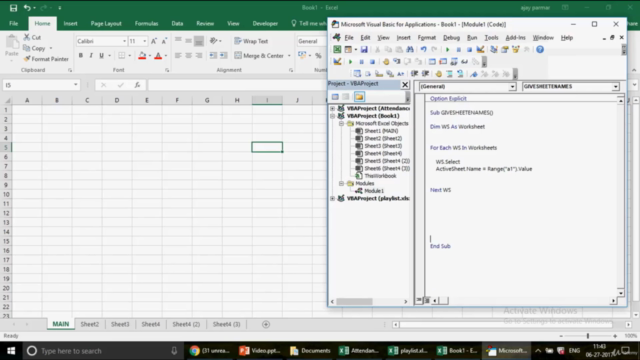Open Chrome from the Windows taskbar
Image resolution: width=640 pixels, height=360 pixels.
pyautogui.click(x=210, y=351)
